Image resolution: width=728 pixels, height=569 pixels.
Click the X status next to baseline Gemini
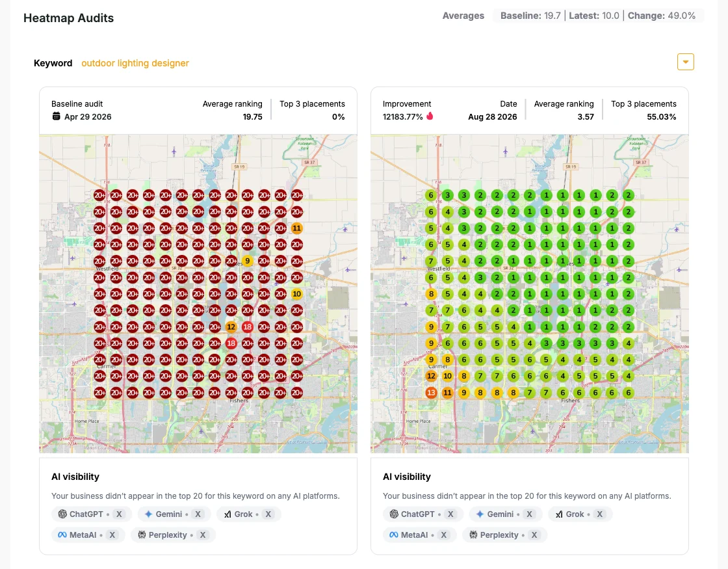pos(198,514)
